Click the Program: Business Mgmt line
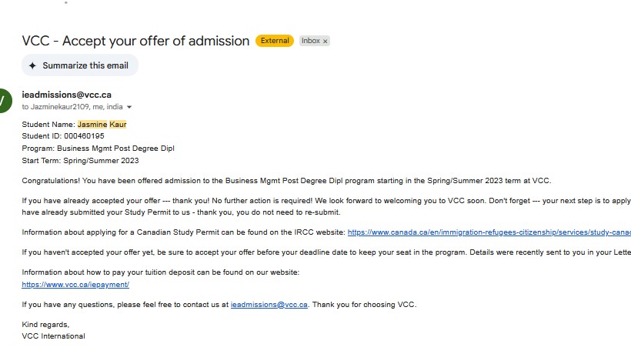The height and width of the screenshot is (364, 631). (x=98, y=148)
